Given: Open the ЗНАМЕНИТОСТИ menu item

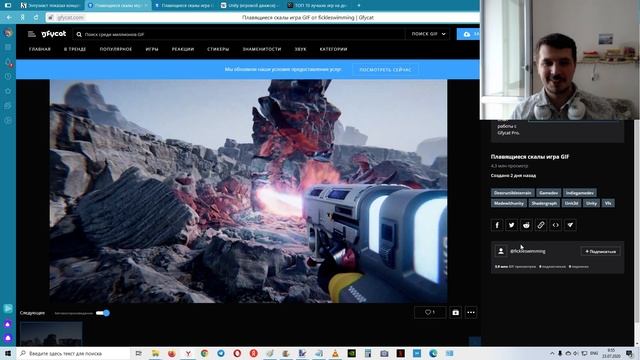Looking at the screenshot, I should (x=262, y=49).
